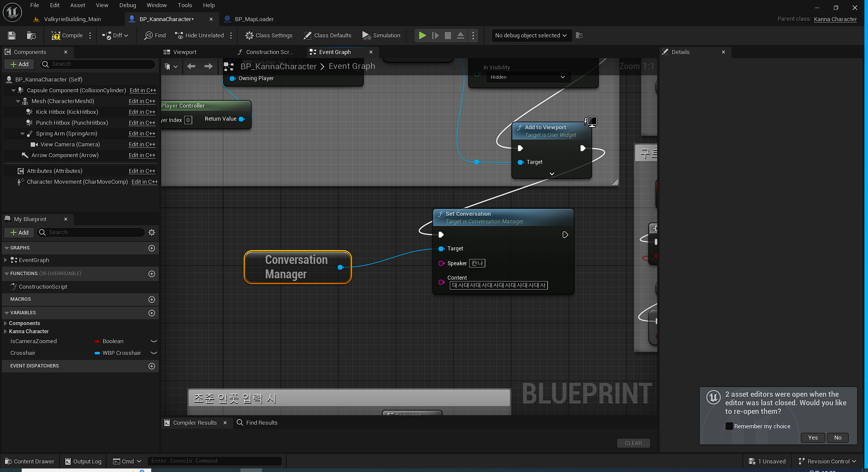Toggle Hide Unrelated nodes

coord(199,36)
